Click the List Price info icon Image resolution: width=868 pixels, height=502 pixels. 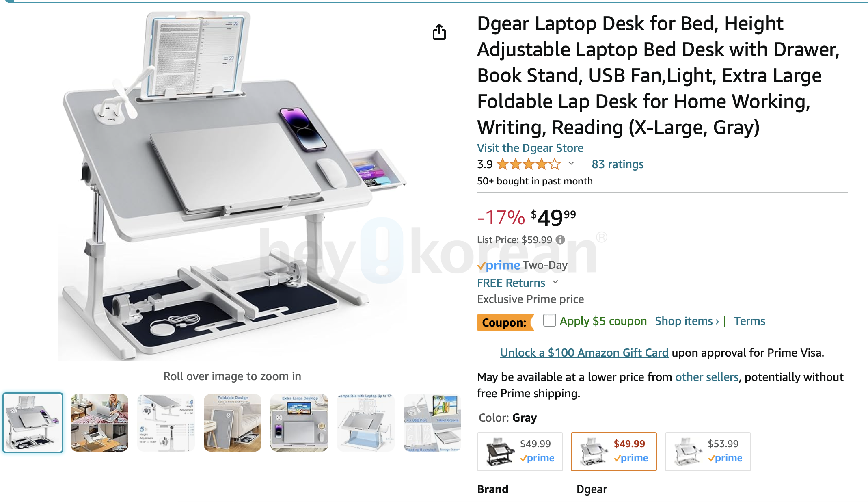pos(560,240)
